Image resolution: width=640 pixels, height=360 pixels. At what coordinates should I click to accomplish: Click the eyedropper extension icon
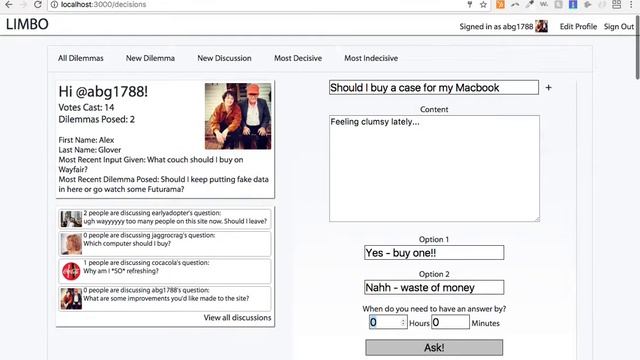click(x=530, y=4)
